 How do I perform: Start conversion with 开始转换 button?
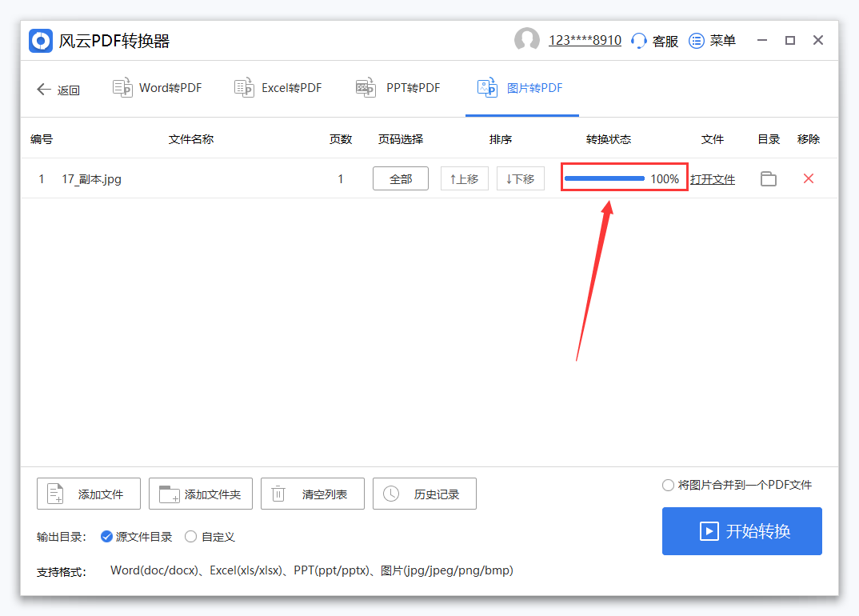point(741,531)
